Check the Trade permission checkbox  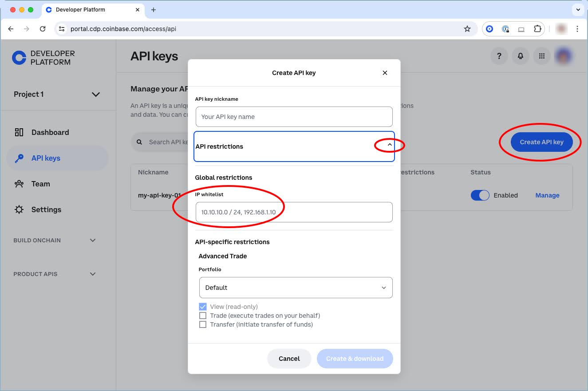[x=203, y=316]
